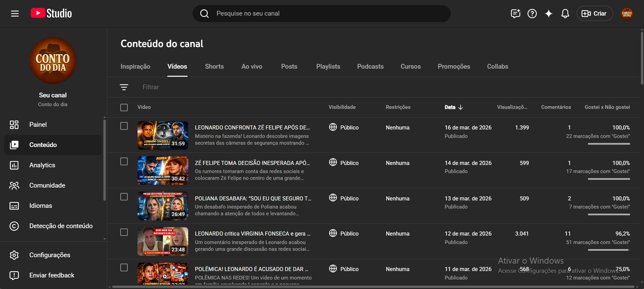Select the POLIANA DESABAFA video checkbox

click(124, 197)
